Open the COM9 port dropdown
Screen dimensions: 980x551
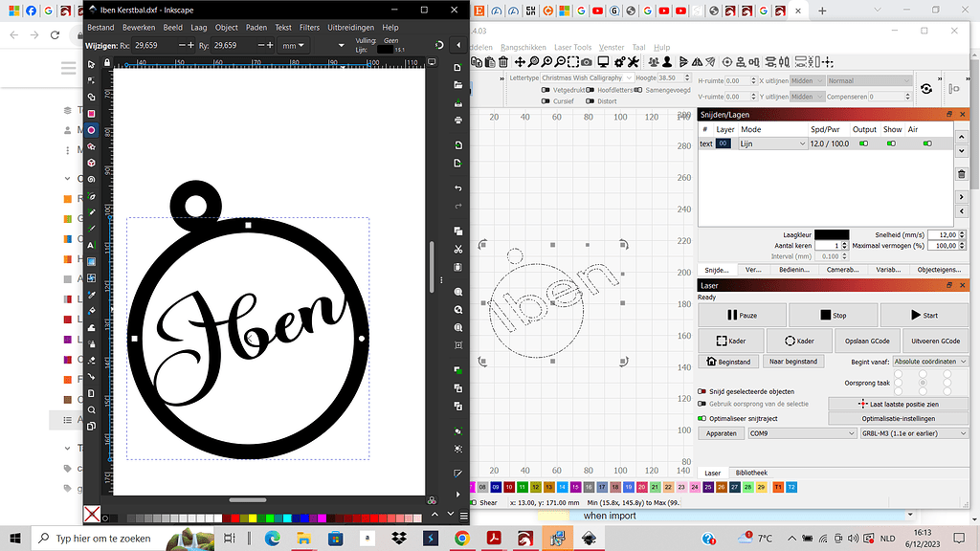pos(802,432)
